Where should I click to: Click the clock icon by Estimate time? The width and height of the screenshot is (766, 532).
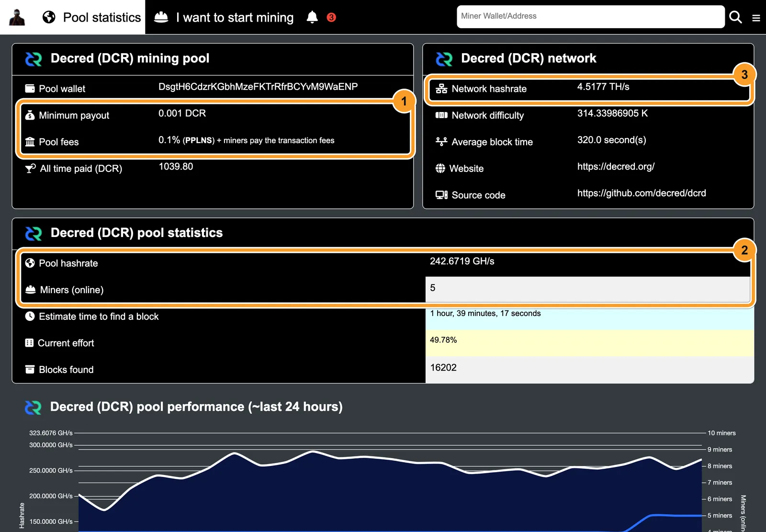click(x=30, y=316)
